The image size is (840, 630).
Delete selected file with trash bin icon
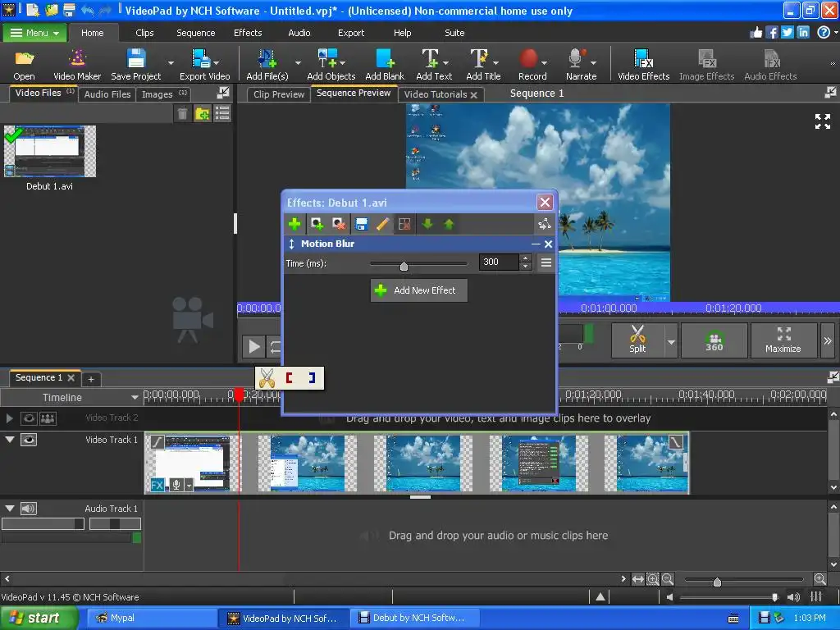pos(182,113)
